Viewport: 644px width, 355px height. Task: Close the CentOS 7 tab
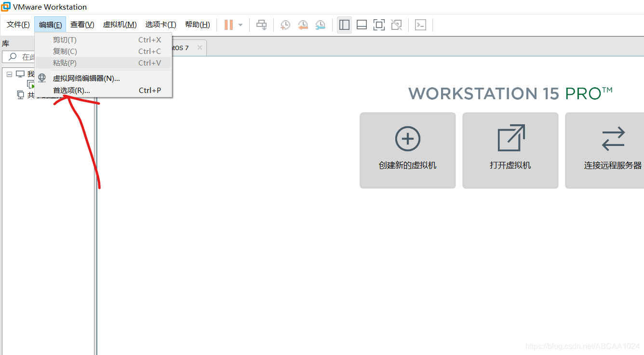pyautogui.click(x=200, y=48)
